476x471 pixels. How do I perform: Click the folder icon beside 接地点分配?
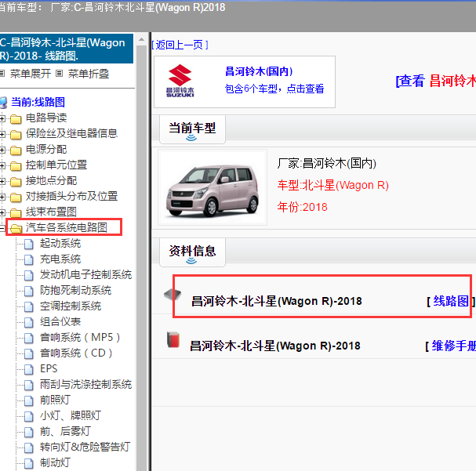16,182
